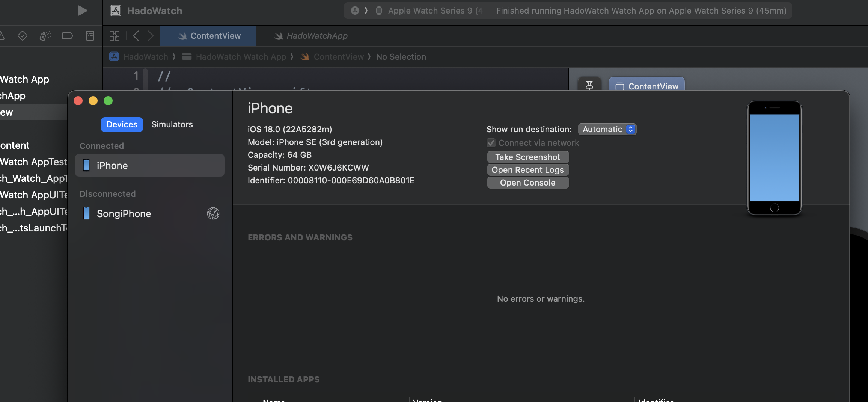Viewport: 868px width, 402px height.
Task: Go forward with the right chevron
Action: click(x=151, y=36)
